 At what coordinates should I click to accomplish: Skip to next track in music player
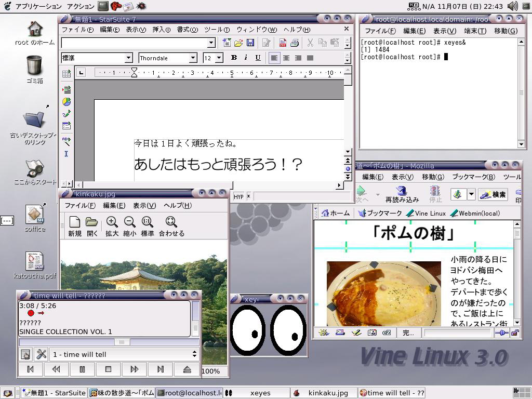coord(161,369)
